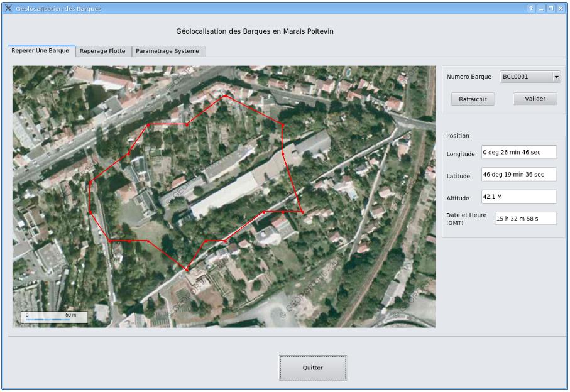570x392 pixels.
Task: Click the Date et Heure time field
Action: 525,219
